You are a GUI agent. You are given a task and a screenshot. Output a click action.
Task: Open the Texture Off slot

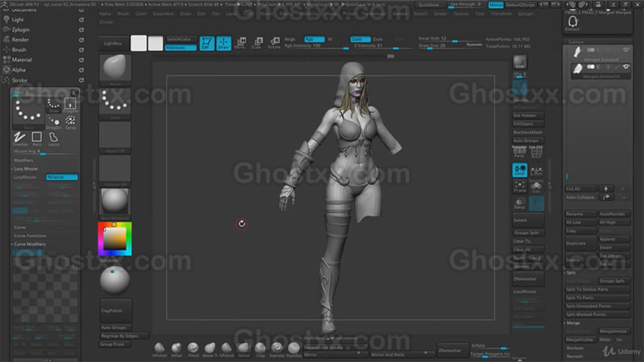115,169
